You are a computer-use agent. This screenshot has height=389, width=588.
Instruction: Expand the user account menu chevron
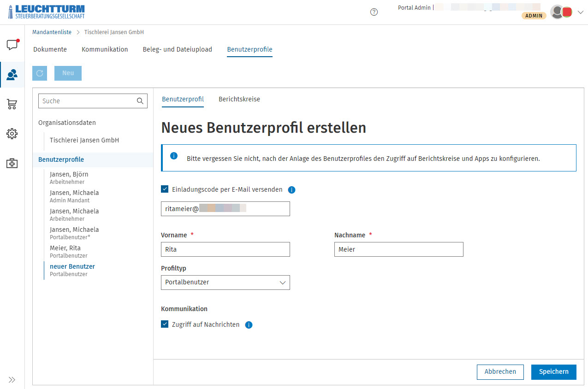point(580,12)
